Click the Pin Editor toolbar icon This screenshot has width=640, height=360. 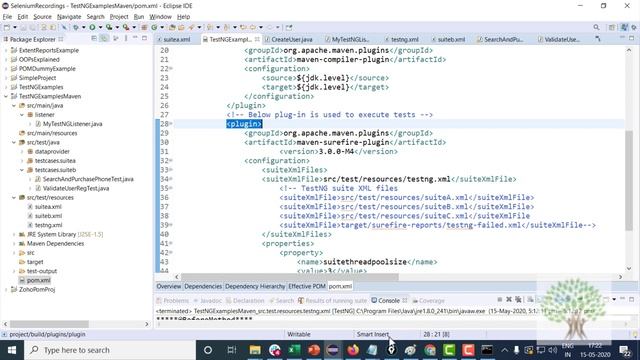[289, 27]
